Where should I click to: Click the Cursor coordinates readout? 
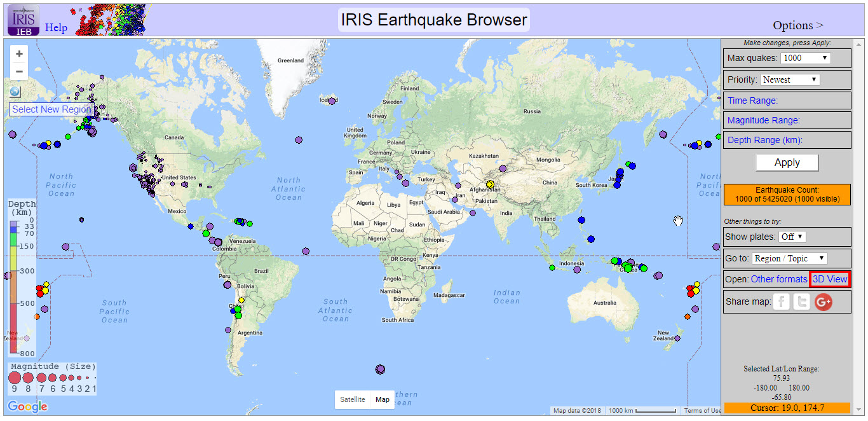787,408
